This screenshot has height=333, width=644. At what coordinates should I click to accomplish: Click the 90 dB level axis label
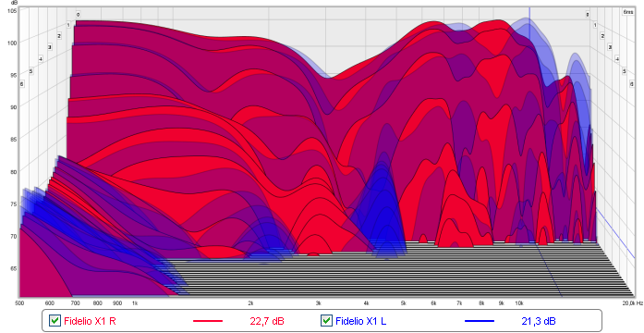[14, 107]
